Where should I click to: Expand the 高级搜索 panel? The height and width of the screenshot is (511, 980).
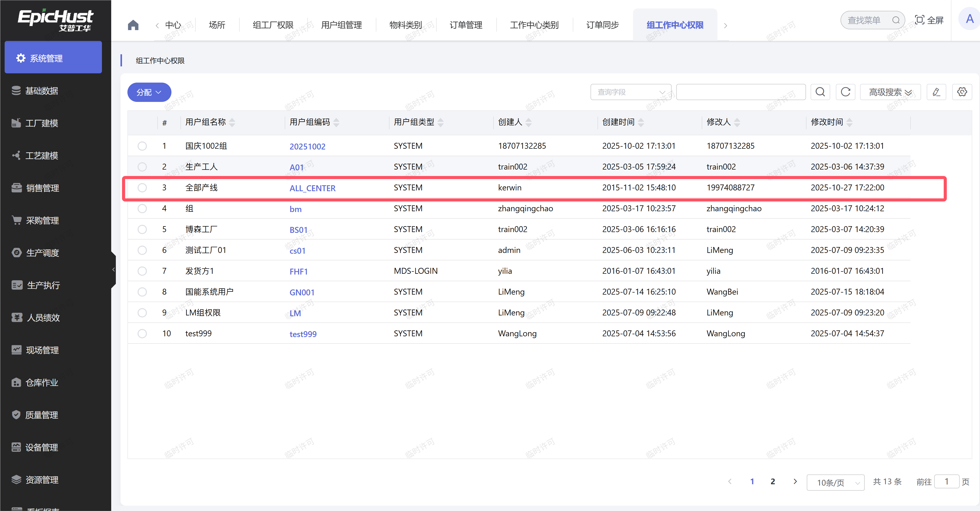(890, 92)
